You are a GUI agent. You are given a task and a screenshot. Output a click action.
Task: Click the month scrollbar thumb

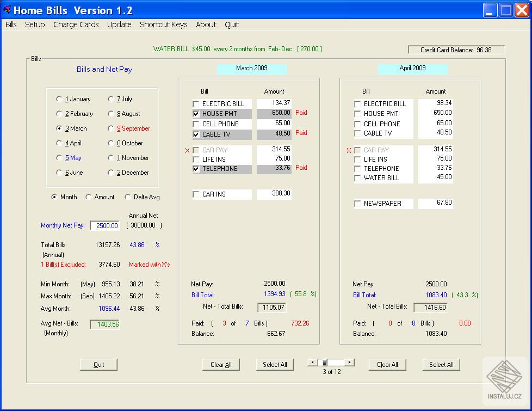click(325, 362)
